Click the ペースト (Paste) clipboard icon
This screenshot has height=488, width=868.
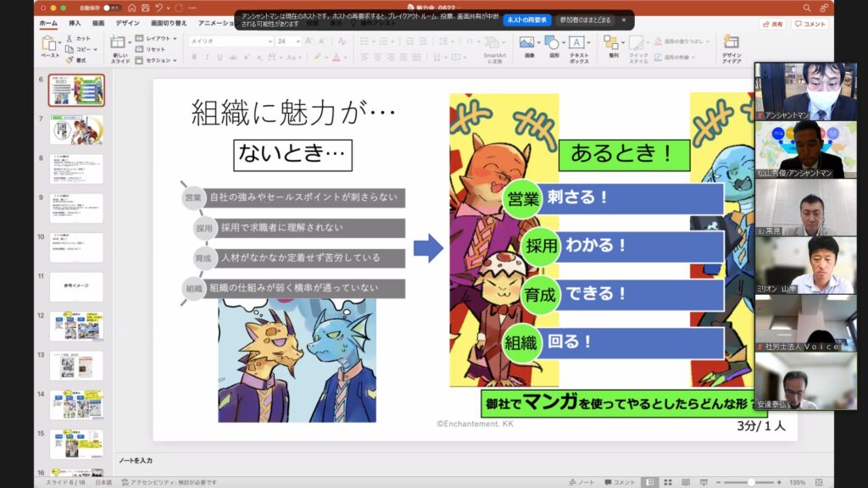49,43
